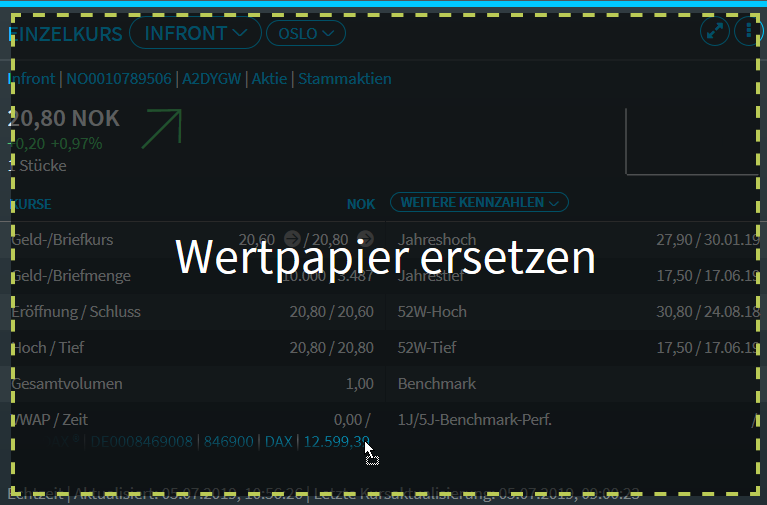The height and width of the screenshot is (505, 767).
Task: Click the Stammaktien link
Action: (345, 78)
